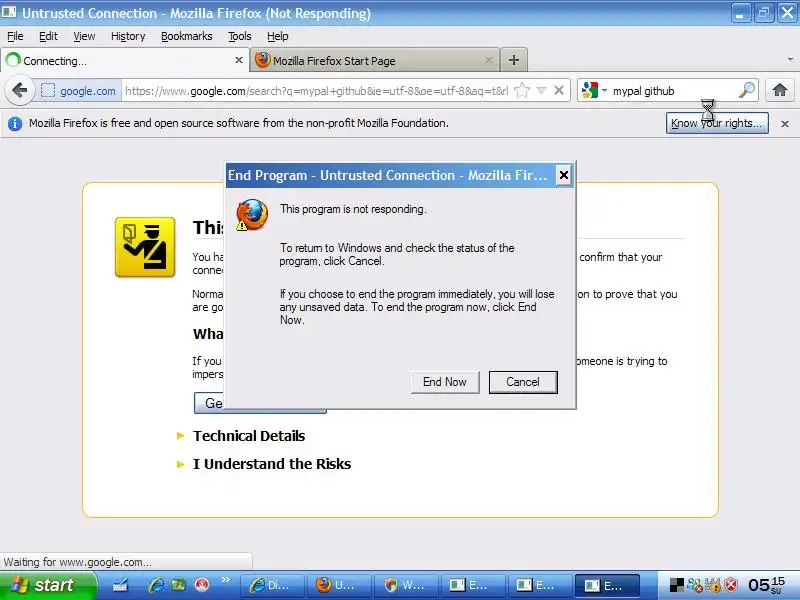Open the list all tabs dropdown
Viewport: 800px width, 600px height.
790,60
